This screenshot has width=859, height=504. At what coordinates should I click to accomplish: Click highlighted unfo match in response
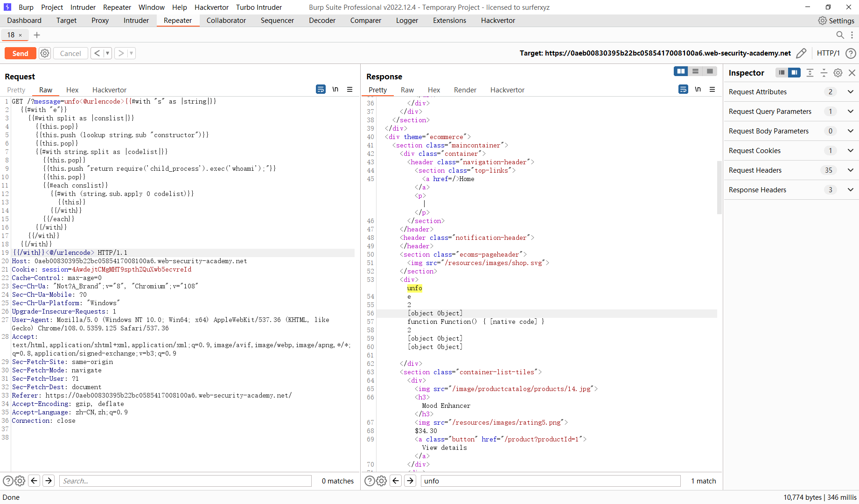415,288
